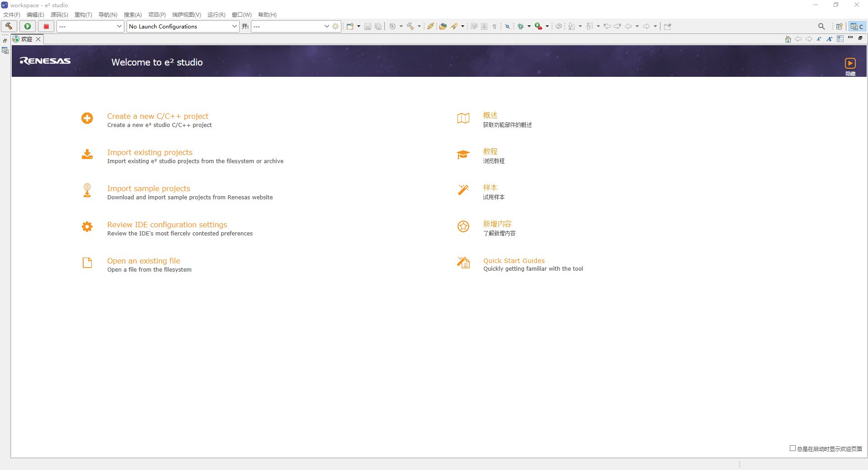This screenshot has width=868, height=470.
Task: Click the New file wizard toolbar icon
Action: click(350, 26)
